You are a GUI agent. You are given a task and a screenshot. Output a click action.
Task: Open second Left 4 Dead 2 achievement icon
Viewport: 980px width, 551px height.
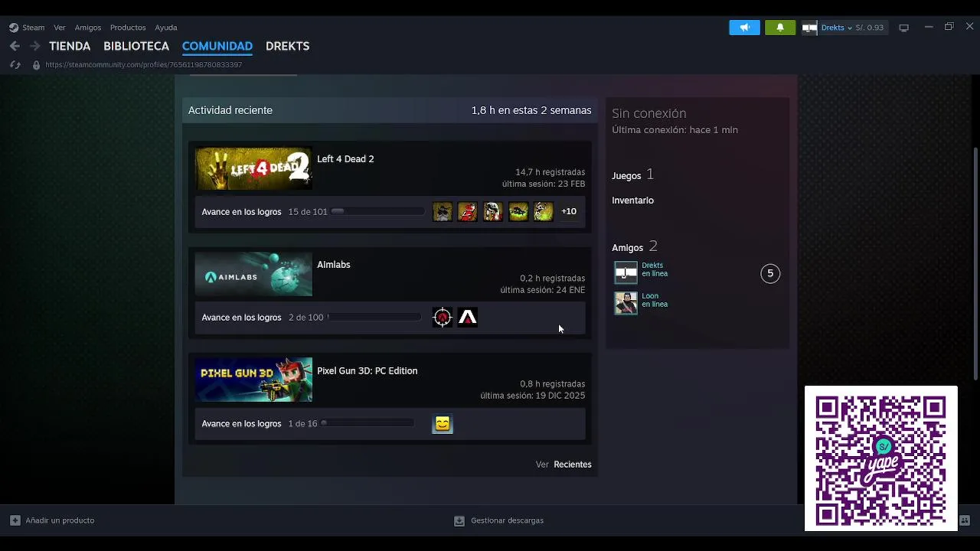point(468,212)
